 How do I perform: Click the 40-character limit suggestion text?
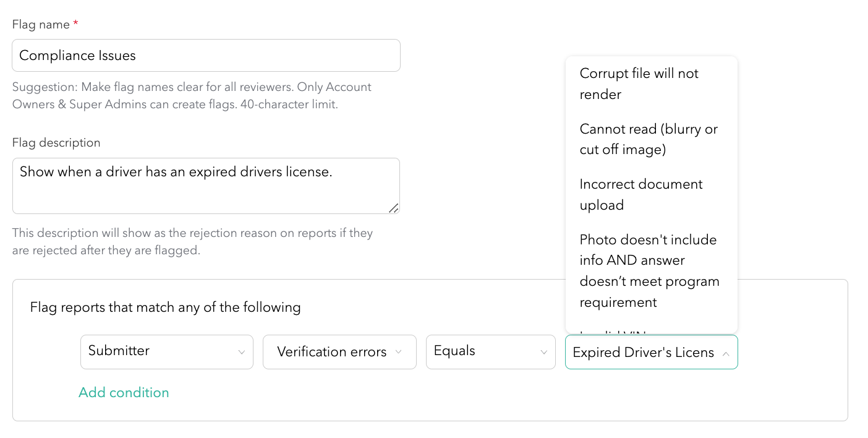(x=192, y=97)
